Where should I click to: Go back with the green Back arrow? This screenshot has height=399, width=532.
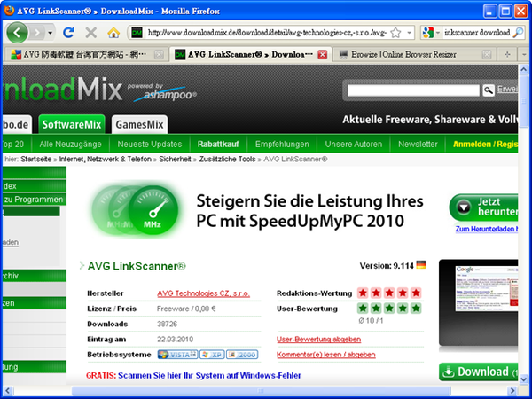point(17,33)
